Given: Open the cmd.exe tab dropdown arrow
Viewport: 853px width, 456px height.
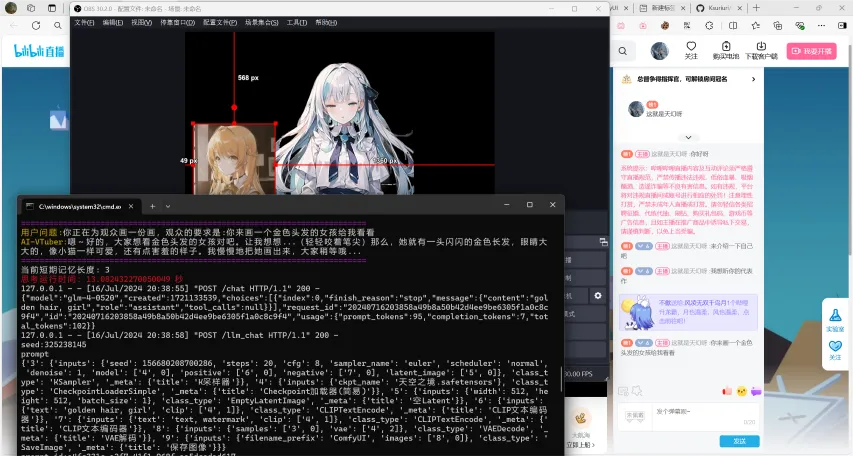Looking at the screenshot, I should click(168, 205).
